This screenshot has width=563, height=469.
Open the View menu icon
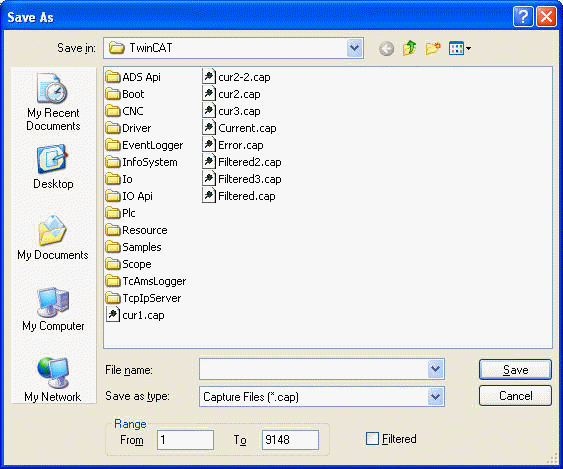click(x=460, y=48)
